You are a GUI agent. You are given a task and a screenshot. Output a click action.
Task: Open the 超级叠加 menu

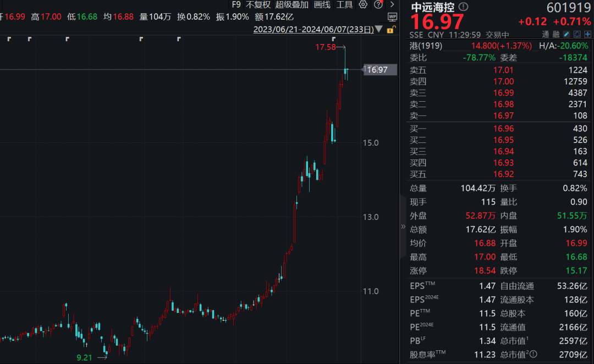[291, 4]
